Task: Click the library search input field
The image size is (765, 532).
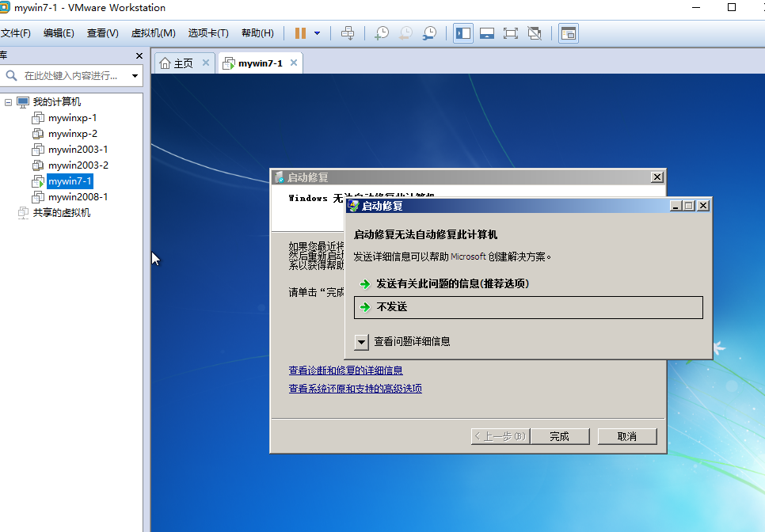Action: pos(70,75)
